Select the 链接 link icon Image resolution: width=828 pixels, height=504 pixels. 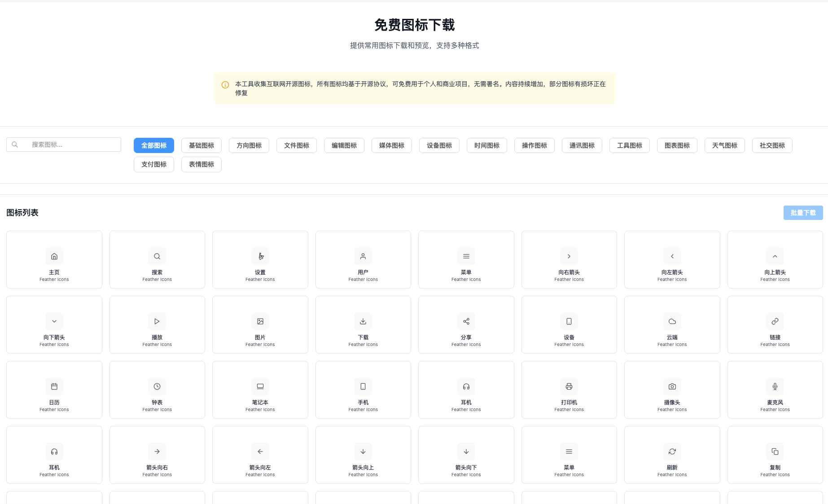pyautogui.click(x=775, y=321)
